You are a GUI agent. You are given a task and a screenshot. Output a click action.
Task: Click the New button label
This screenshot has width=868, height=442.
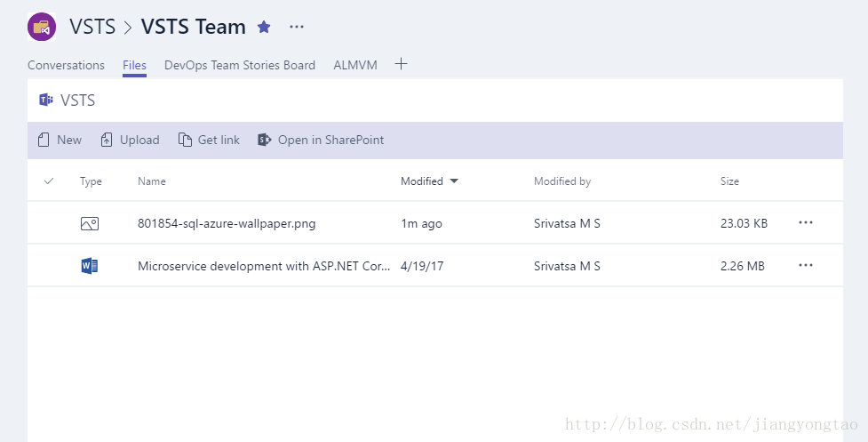[x=69, y=141]
